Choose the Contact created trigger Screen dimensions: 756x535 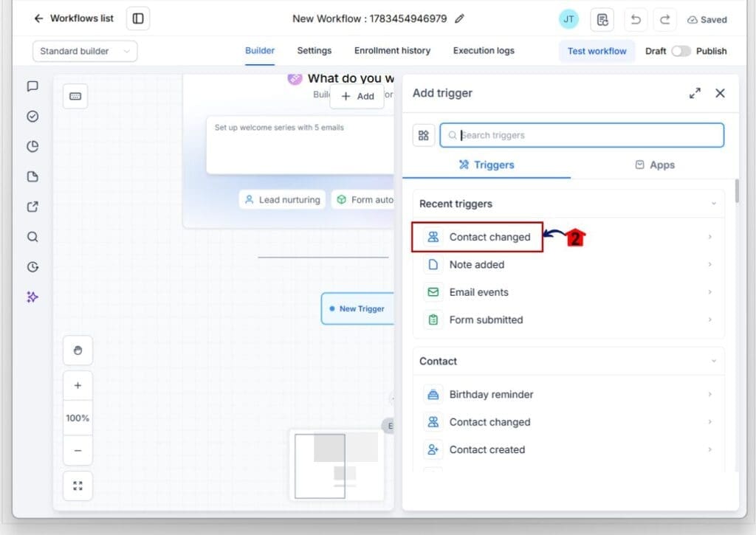point(569,449)
